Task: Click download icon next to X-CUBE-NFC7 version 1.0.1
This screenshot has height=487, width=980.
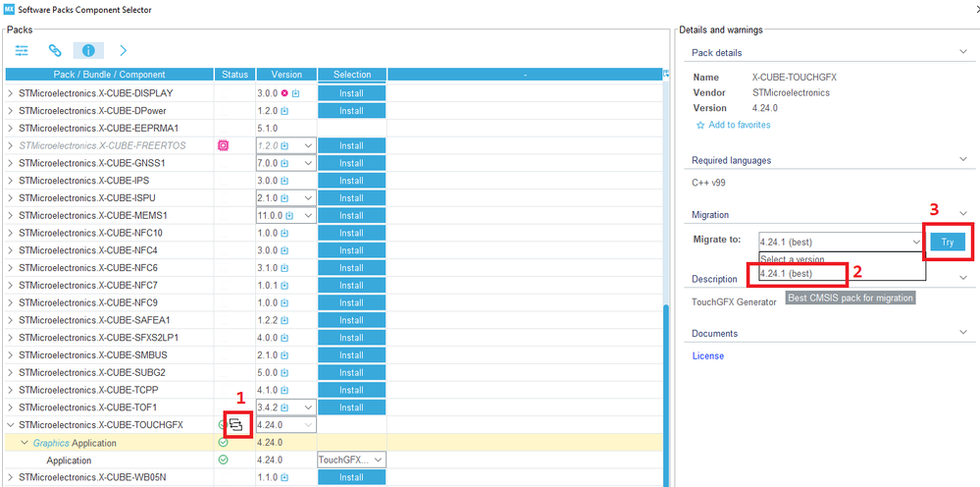Action: (x=284, y=285)
